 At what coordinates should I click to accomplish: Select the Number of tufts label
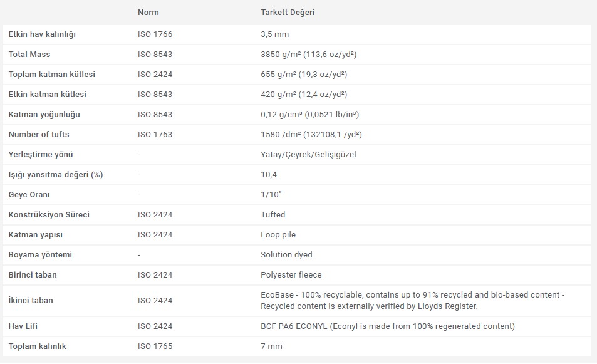39,135
